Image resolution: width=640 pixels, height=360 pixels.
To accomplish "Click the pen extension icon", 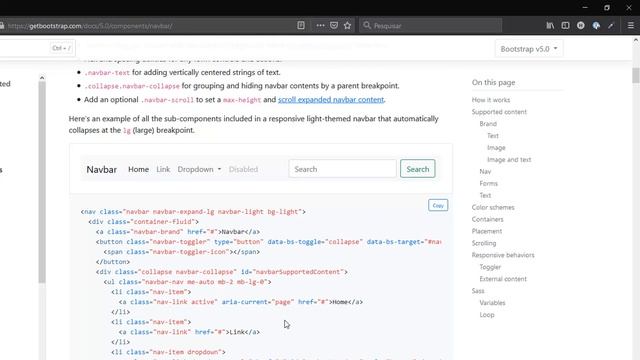I will (x=611, y=25).
